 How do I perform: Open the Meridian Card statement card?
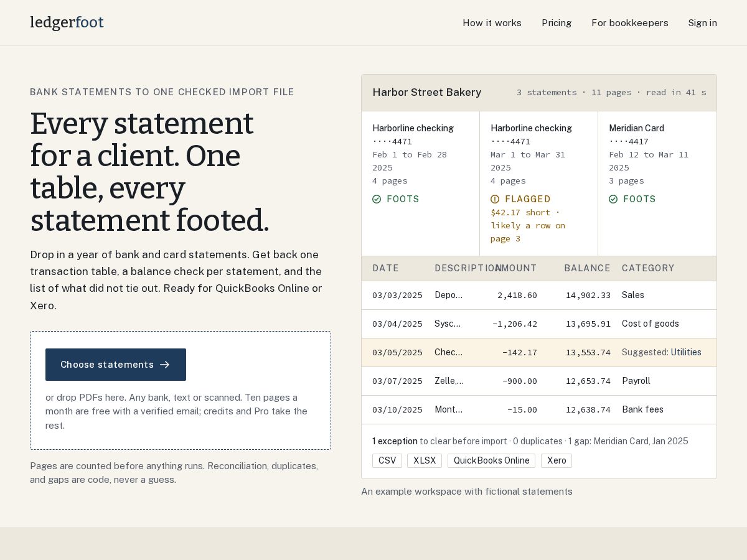[x=657, y=184]
